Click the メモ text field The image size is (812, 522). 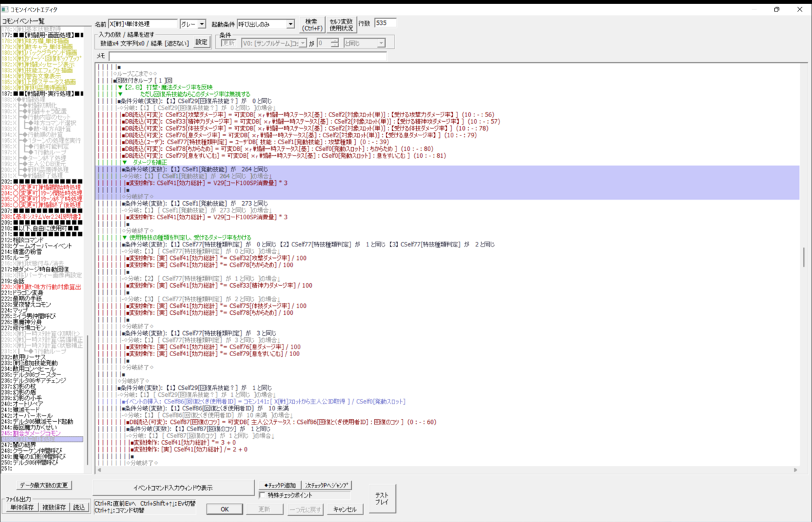pos(247,56)
